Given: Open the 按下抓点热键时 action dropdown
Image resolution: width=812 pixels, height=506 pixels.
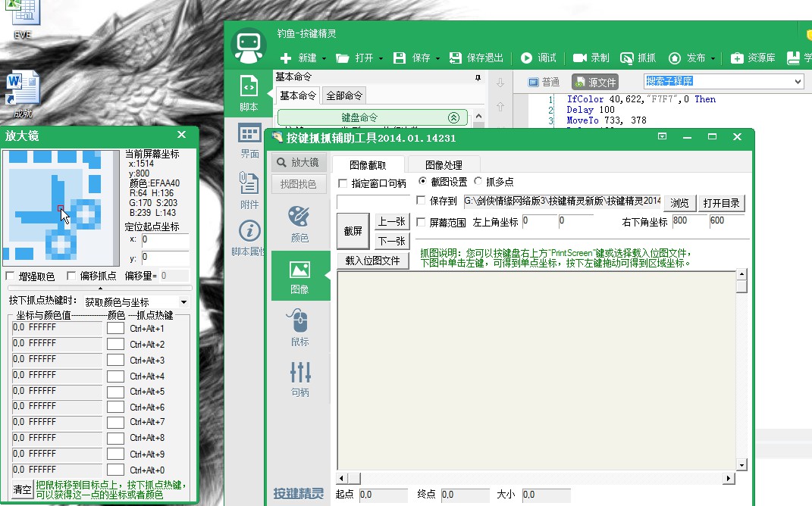Looking at the screenshot, I should [183, 302].
